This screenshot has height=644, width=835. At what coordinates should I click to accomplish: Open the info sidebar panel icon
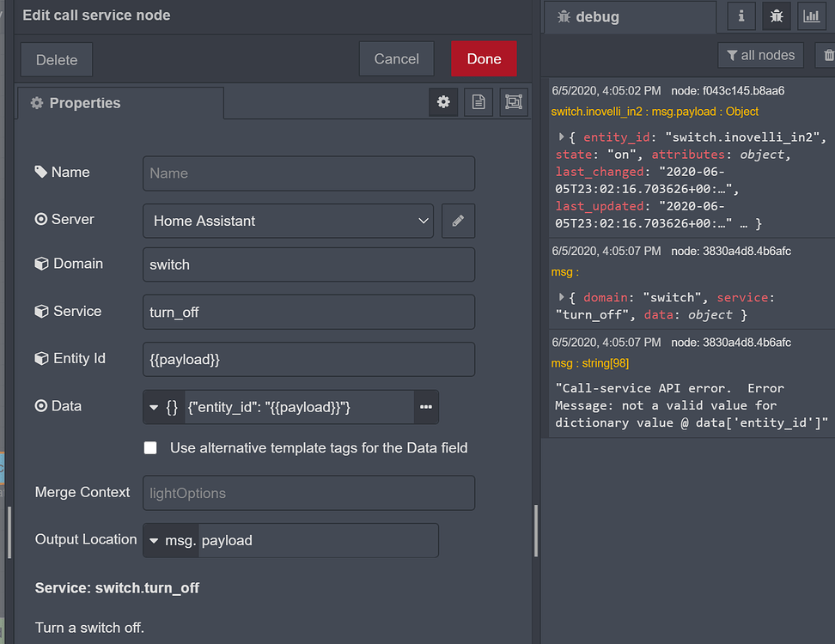click(741, 16)
